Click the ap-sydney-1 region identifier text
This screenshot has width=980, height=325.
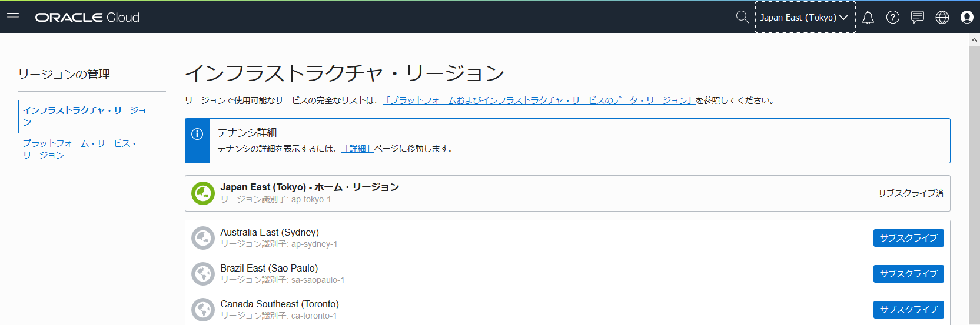tap(314, 244)
